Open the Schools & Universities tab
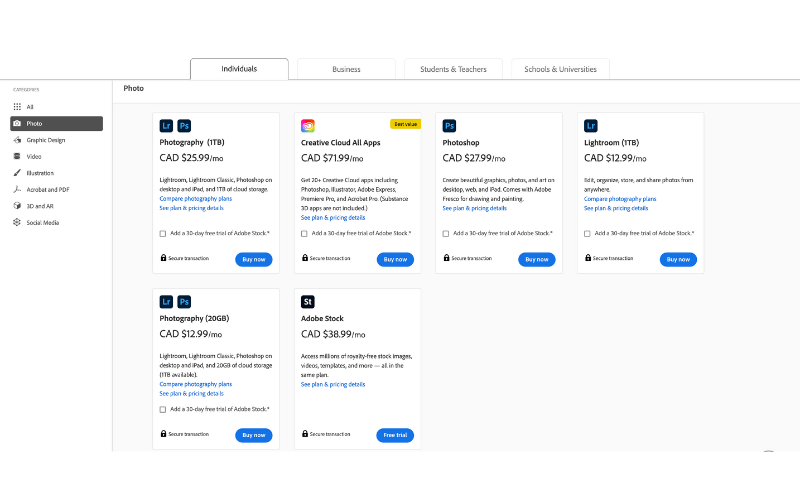This screenshot has width=800, height=500. (560, 69)
